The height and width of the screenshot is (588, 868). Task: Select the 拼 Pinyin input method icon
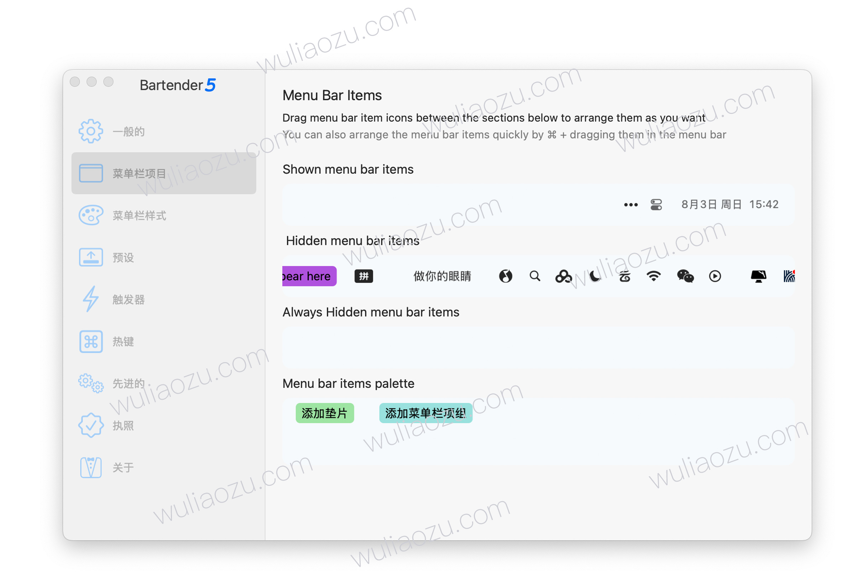(x=364, y=276)
